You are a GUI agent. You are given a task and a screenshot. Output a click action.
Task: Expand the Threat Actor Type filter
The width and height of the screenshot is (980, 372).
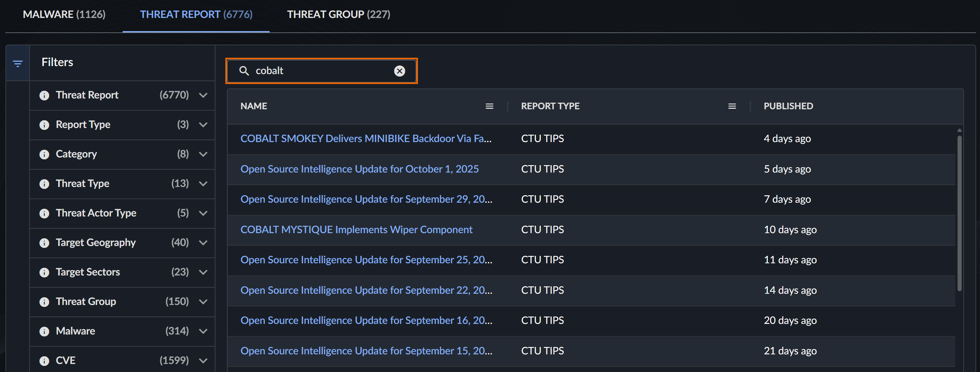pyautogui.click(x=203, y=213)
